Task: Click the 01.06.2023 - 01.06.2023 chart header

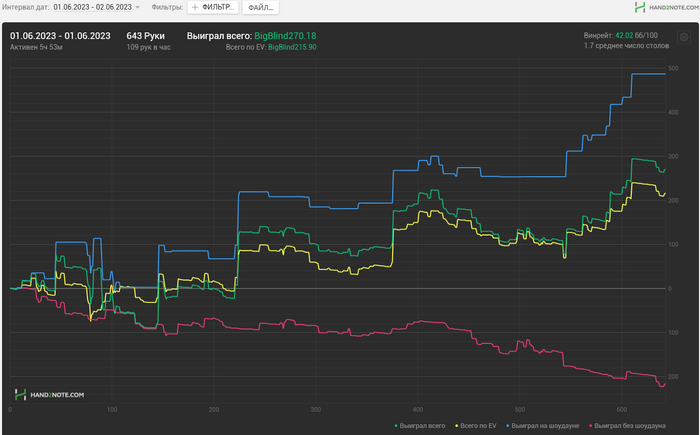Action: [60, 36]
